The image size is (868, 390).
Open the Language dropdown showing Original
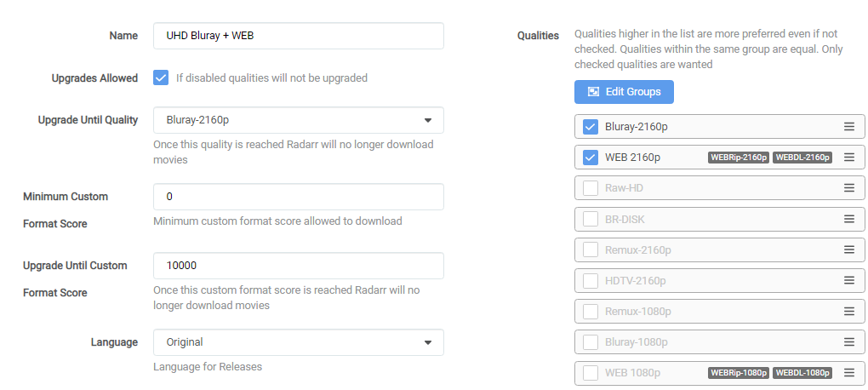(298, 342)
